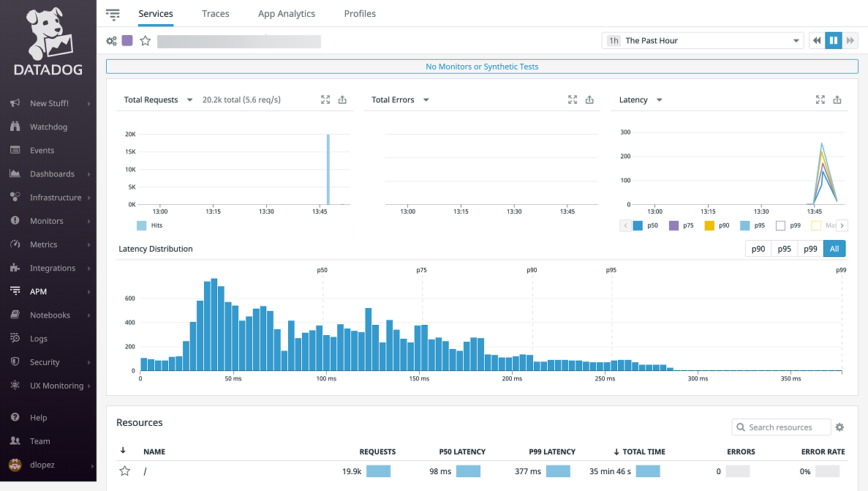
Task: Click the Security shield icon
Action: click(x=15, y=362)
